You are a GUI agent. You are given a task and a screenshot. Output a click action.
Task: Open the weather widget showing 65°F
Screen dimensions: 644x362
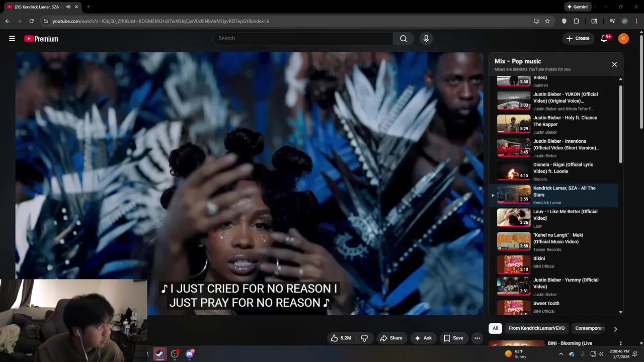point(516,354)
